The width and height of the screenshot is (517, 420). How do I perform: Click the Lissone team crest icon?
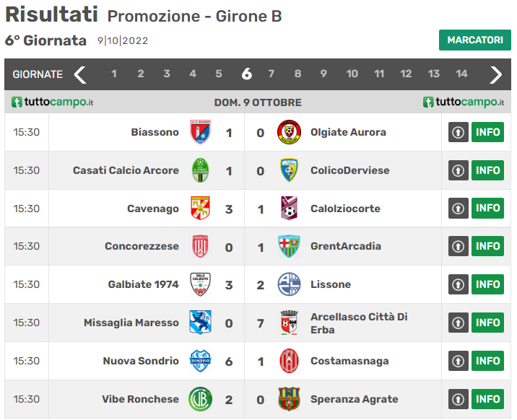pyautogui.click(x=289, y=284)
